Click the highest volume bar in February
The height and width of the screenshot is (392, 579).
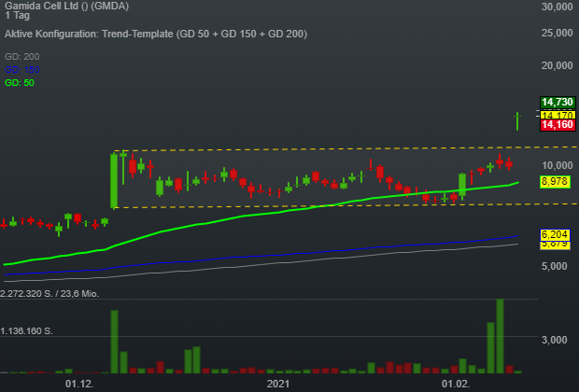pyautogui.click(x=500, y=336)
